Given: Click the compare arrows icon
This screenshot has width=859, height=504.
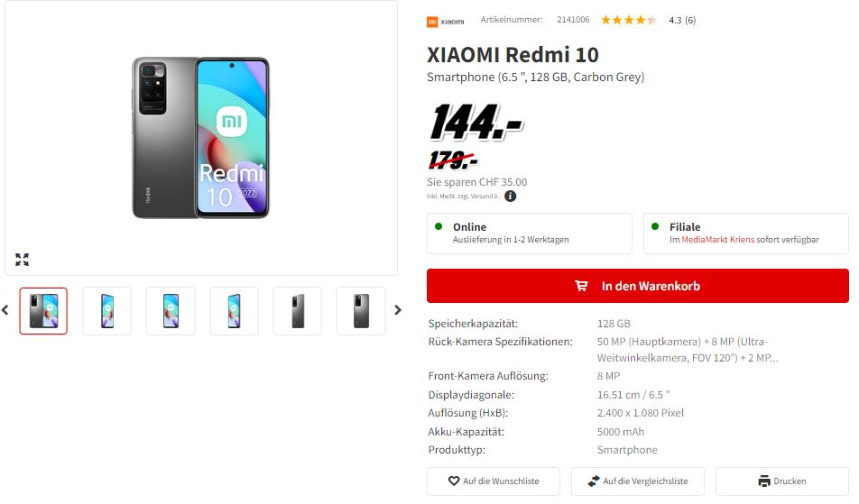Looking at the screenshot, I should tap(594, 481).
